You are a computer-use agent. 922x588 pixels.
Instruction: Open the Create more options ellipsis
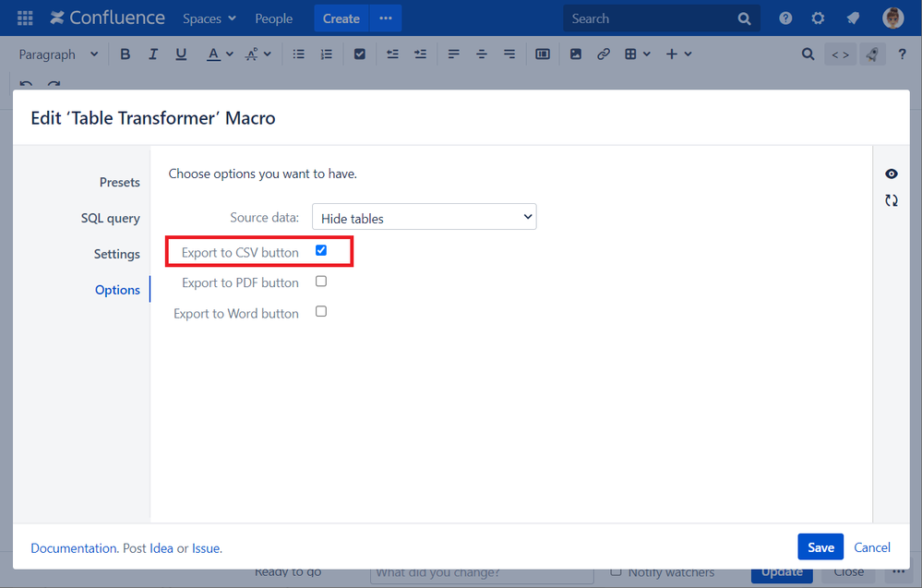(386, 18)
